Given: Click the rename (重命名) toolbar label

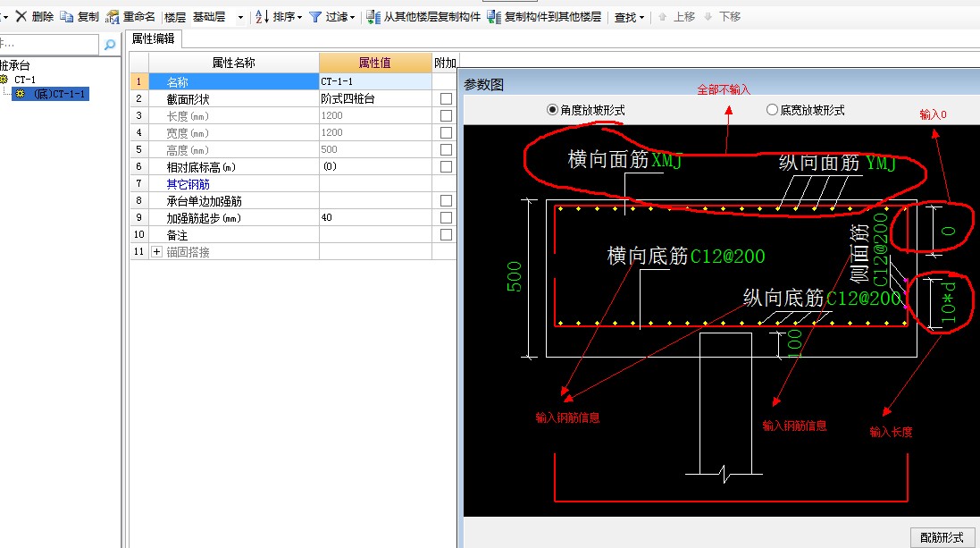Looking at the screenshot, I should pos(138,17).
